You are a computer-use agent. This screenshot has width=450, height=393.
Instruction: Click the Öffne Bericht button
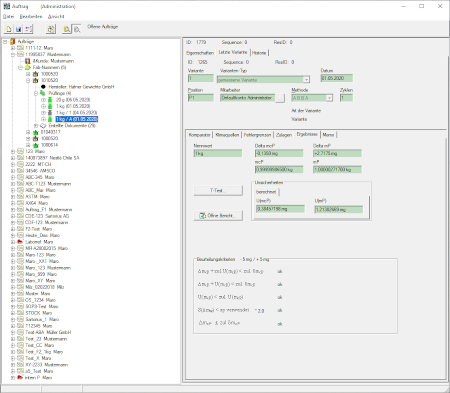click(218, 216)
